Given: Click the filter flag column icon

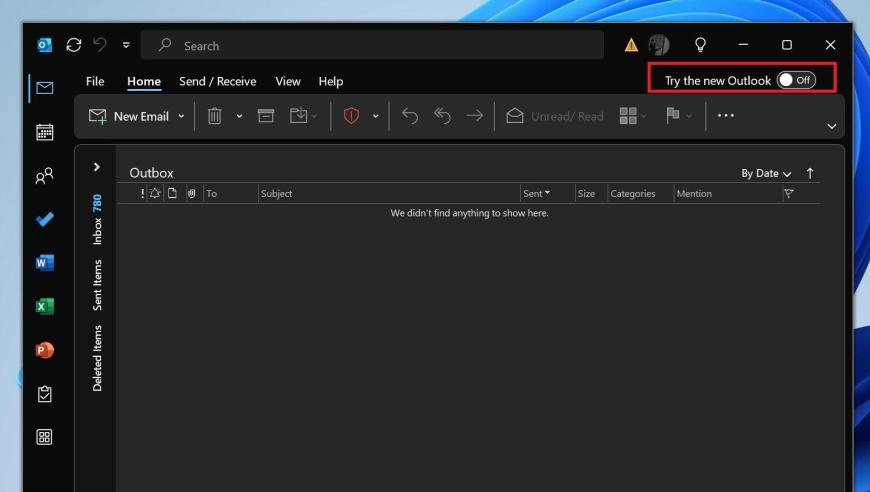Looking at the screenshot, I should (788, 194).
